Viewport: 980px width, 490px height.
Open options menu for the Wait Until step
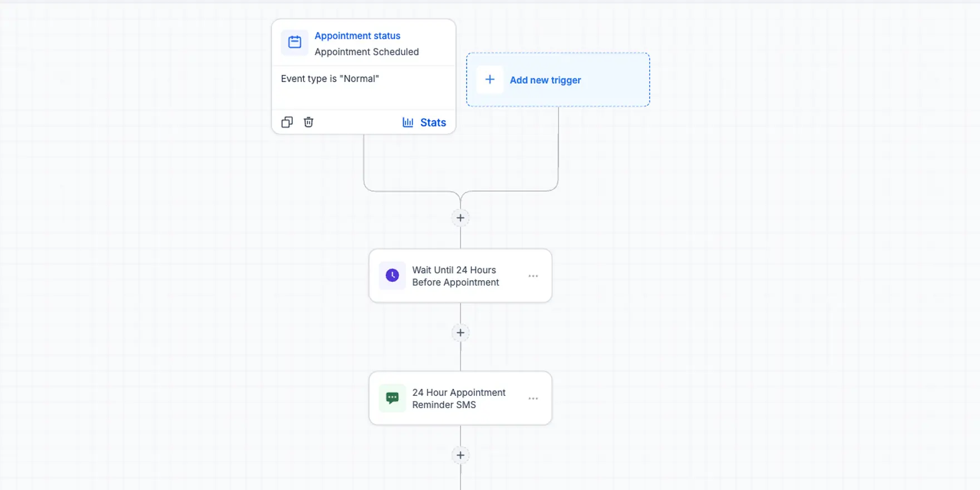pyautogui.click(x=533, y=276)
